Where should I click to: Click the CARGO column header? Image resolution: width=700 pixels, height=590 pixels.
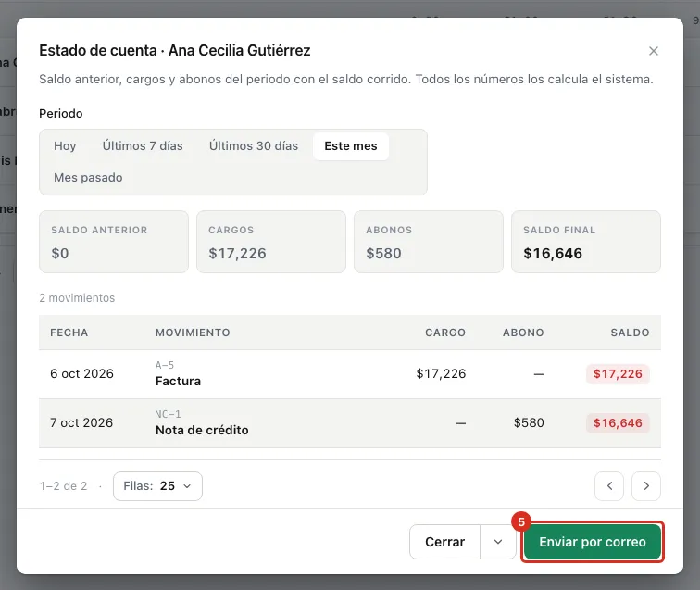click(x=445, y=333)
